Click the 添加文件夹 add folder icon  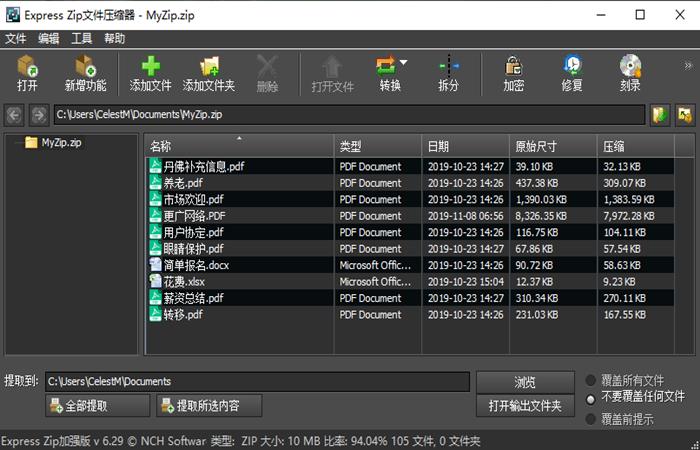point(209,66)
